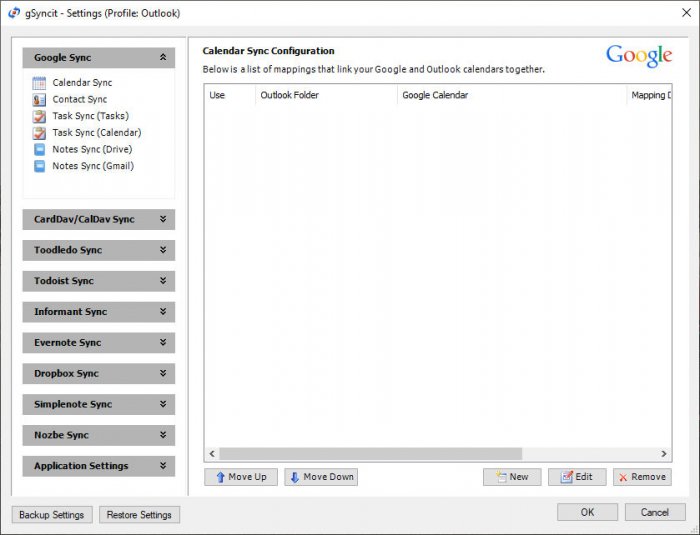The height and width of the screenshot is (535, 700).
Task: Select Task Sync (Tasks) item
Action: 91,116
